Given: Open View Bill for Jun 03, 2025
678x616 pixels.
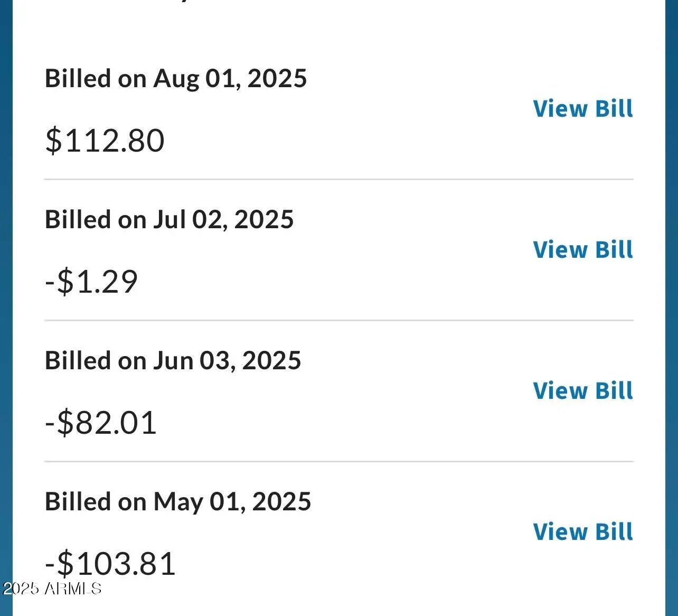Looking at the screenshot, I should 583,391.
